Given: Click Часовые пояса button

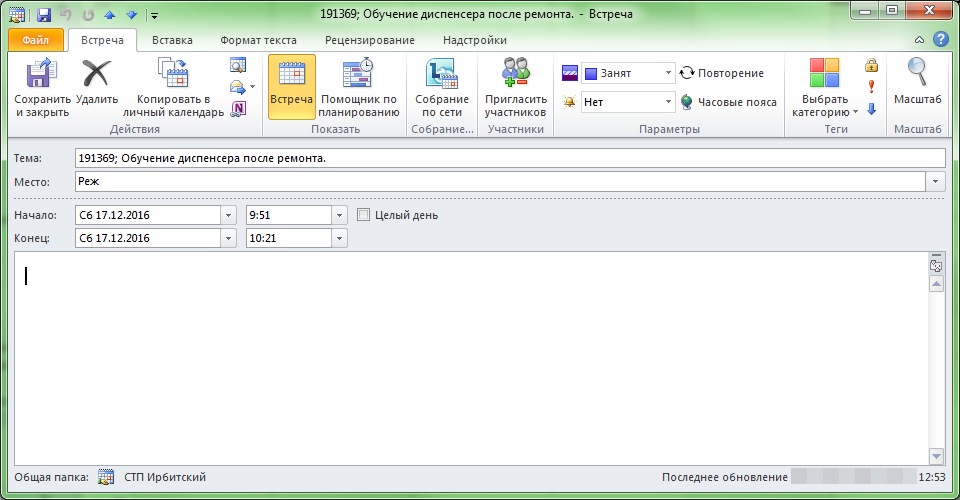Looking at the screenshot, I should 728,102.
